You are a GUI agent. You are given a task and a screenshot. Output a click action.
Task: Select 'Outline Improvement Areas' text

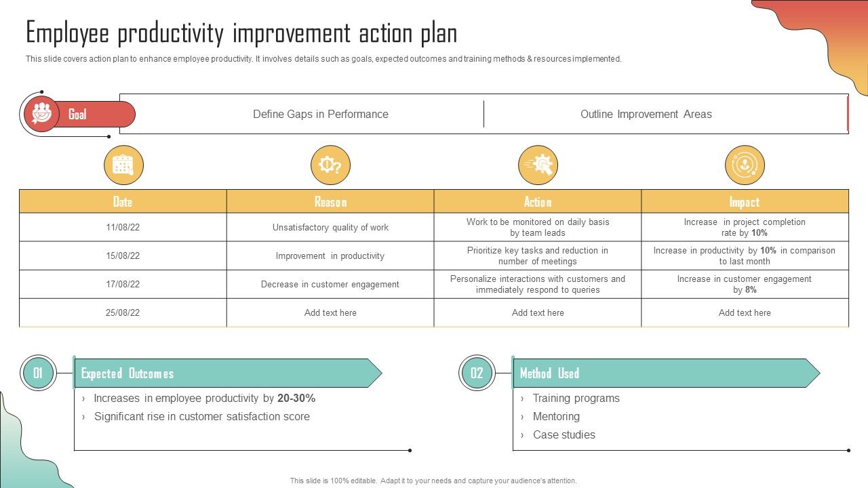pos(646,114)
